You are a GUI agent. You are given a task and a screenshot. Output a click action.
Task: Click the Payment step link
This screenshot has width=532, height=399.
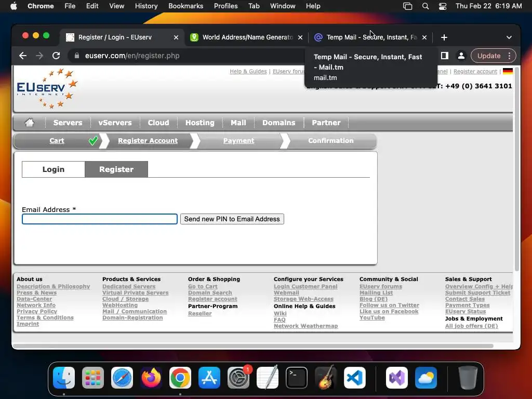coord(238,140)
